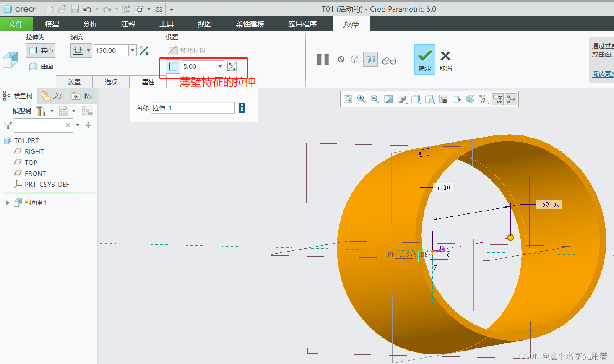The width and height of the screenshot is (614, 364).
Task: Click the 拉伸_1 name field
Action: (x=193, y=108)
